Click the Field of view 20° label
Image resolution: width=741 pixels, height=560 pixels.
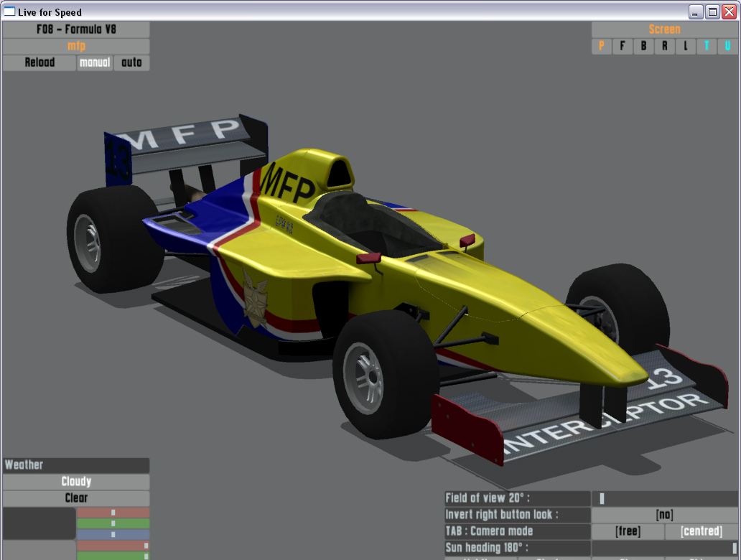518,498
